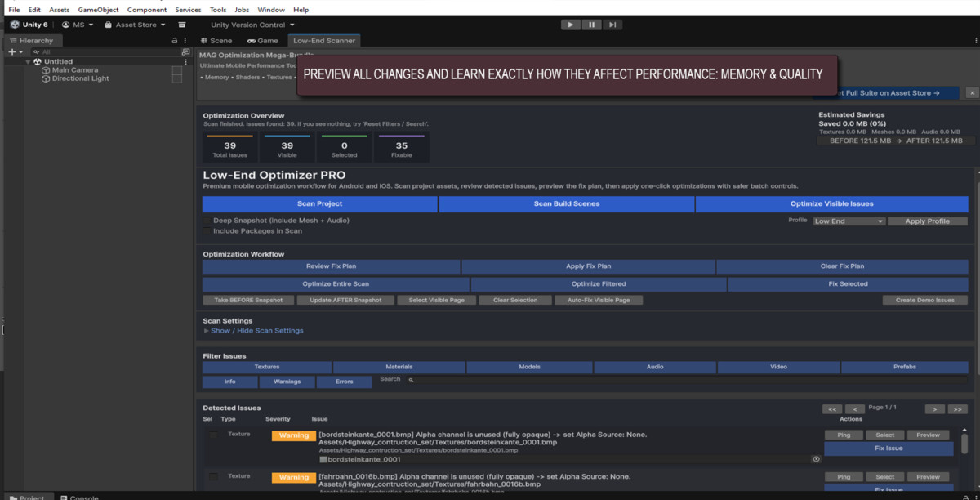Click Select Visible Page
The height and width of the screenshot is (500, 980).
(x=436, y=300)
